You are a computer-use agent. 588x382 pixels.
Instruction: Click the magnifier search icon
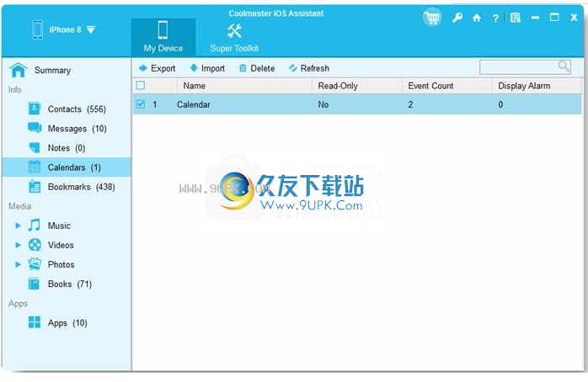pos(564,66)
